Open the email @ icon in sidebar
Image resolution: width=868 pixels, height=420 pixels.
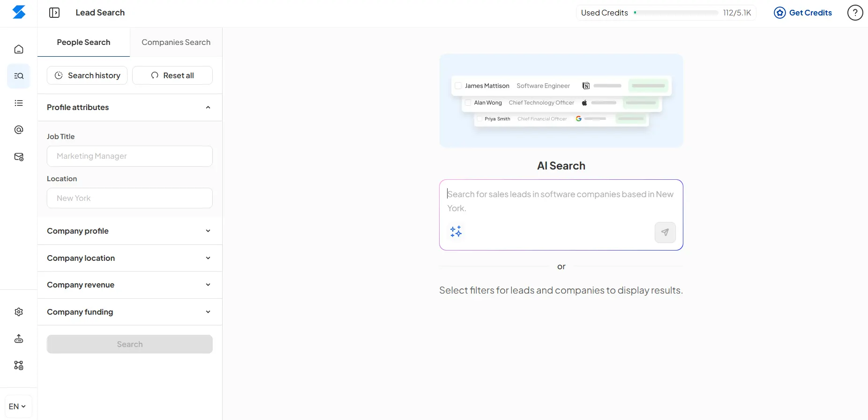click(19, 130)
